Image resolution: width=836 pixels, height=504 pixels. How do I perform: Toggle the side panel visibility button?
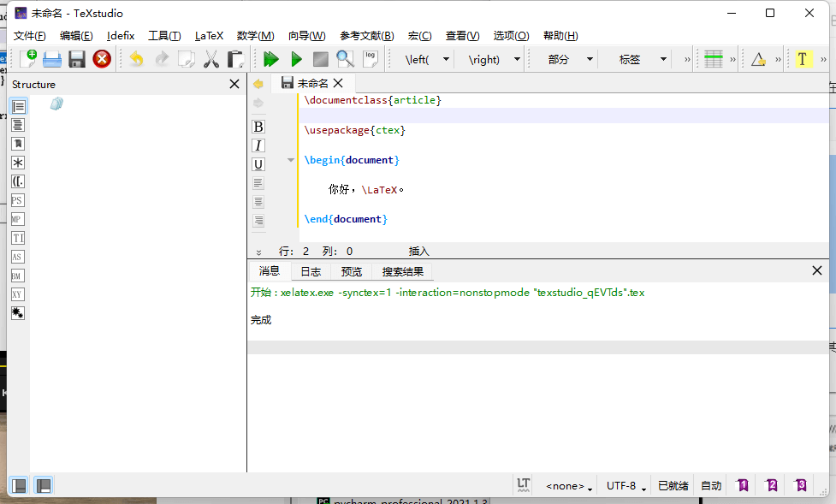click(x=19, y=485)
